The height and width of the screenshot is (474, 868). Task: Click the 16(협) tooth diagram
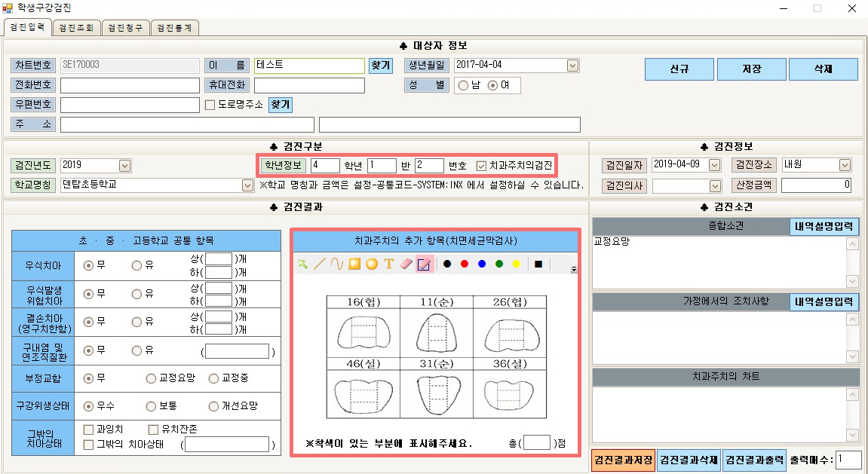[x=363, y=334]
